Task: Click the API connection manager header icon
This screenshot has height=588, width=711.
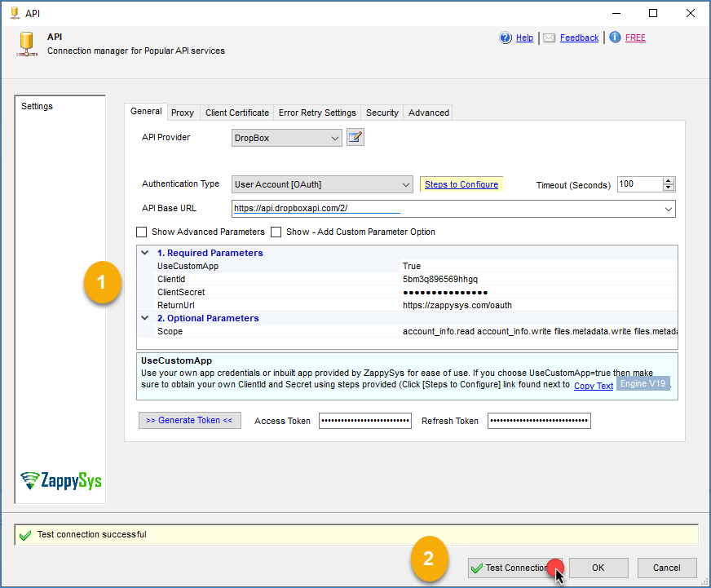Action: (27, 44)
